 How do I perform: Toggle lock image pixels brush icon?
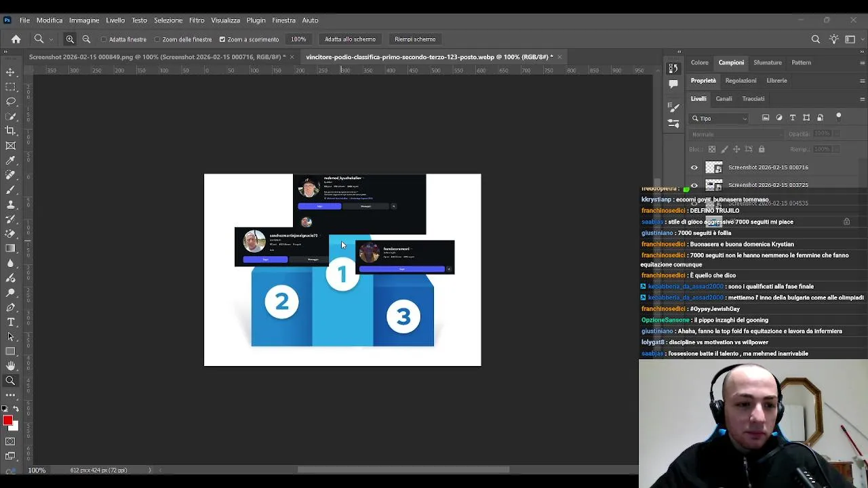tap(724, 149)
